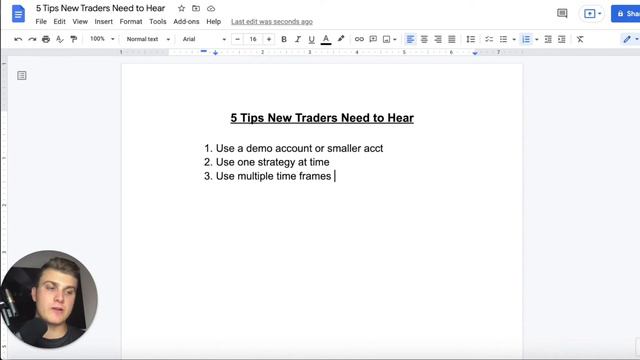This screenshot has width=640, height=360.
Task: Click the Redo arrow
Action: coord(32,39)
